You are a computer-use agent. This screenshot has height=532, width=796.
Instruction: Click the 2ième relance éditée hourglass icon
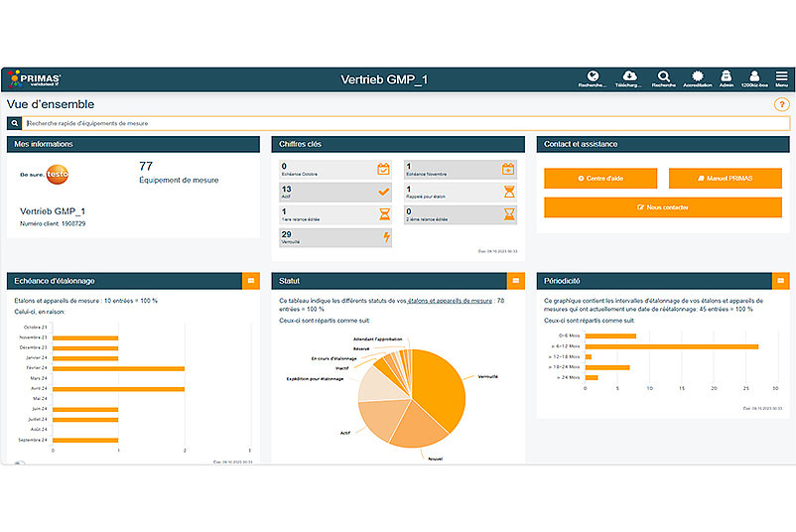509,214
